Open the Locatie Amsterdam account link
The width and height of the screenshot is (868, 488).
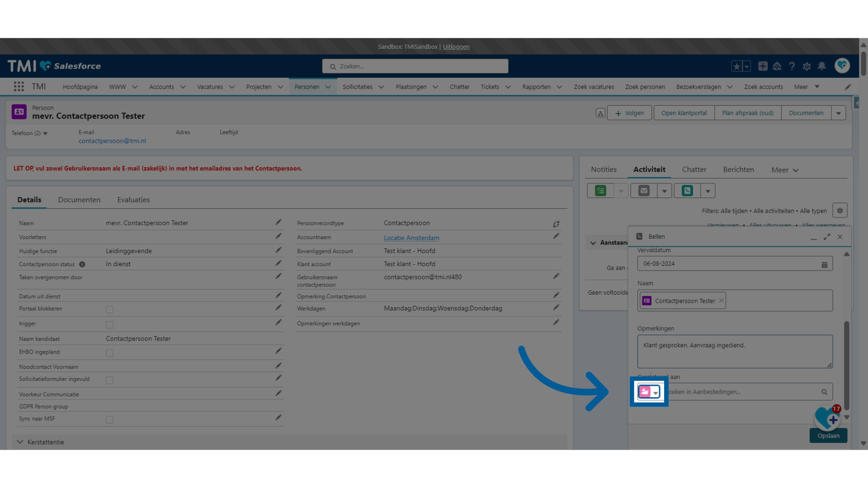411,237
